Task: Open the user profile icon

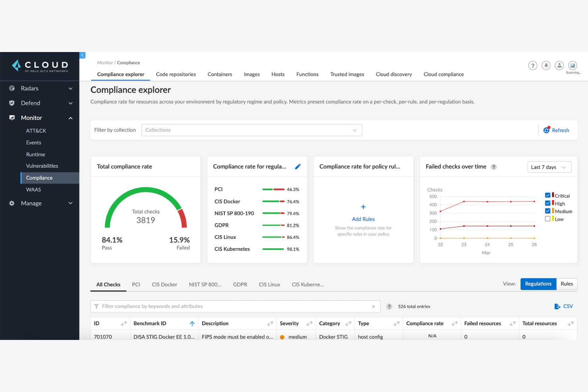Action: 559,66
